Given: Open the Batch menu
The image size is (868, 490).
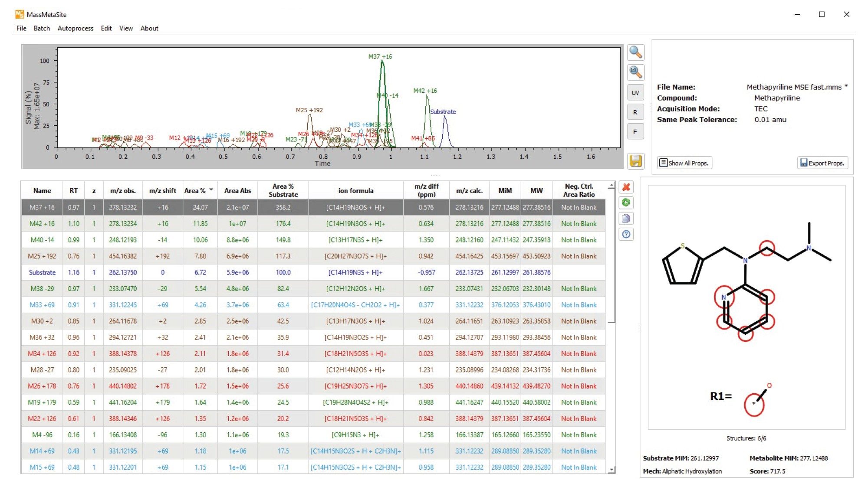Looking at the screenshot, I should point(42,28).
